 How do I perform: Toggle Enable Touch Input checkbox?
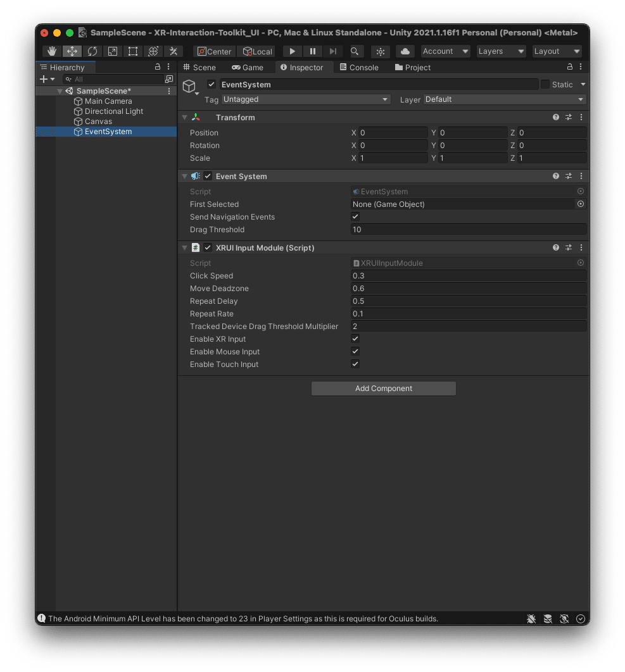point(355,364)
